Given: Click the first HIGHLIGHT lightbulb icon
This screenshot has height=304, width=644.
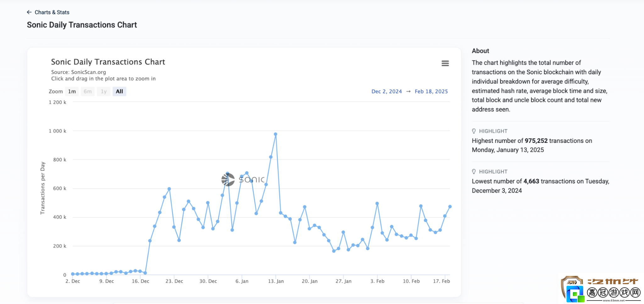Looking at the screenshot, I should 474,131.
